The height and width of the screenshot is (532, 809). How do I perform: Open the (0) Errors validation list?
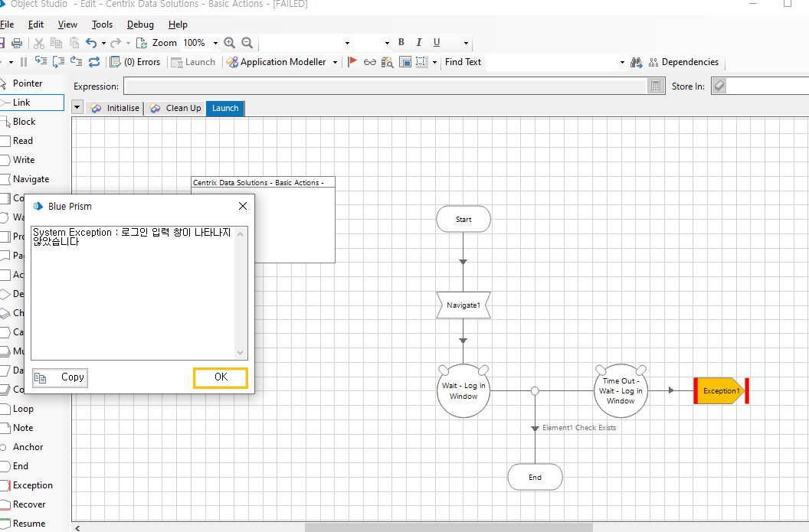(135, 62)
